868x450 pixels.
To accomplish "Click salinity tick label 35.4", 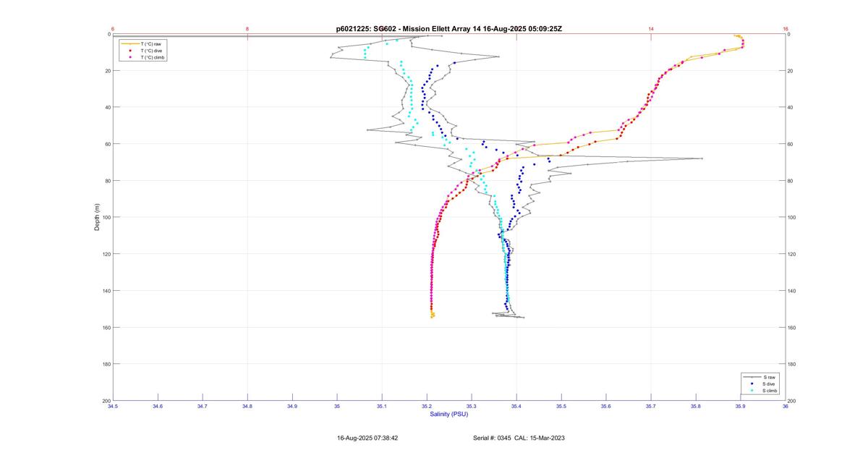I will click(x=516, y=407).
